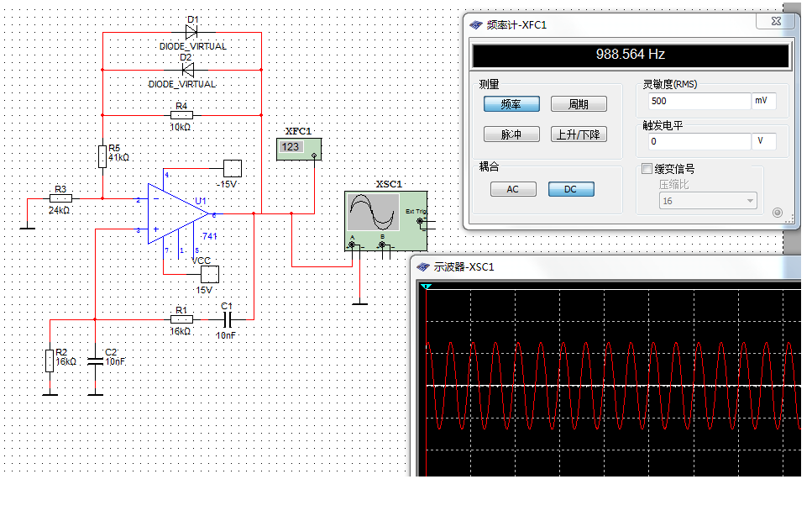Choose the 脉冲 measurement mode

511,134
